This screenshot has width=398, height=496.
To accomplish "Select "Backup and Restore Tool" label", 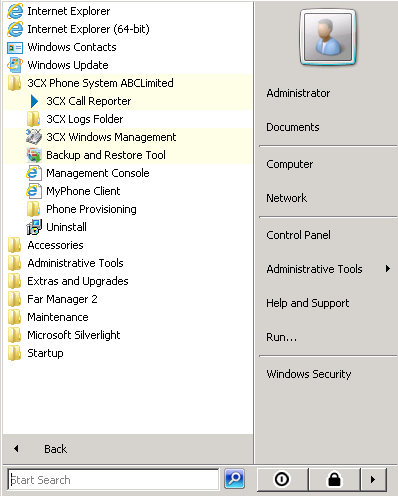I will point(106,155).
